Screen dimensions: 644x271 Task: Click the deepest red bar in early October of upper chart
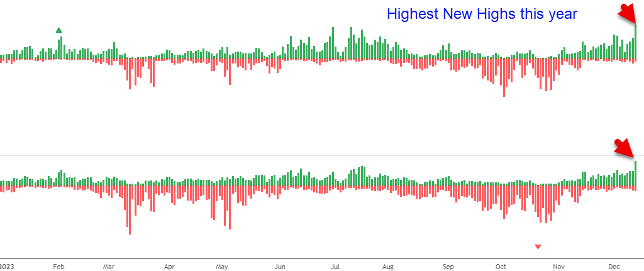coord(504,78)
